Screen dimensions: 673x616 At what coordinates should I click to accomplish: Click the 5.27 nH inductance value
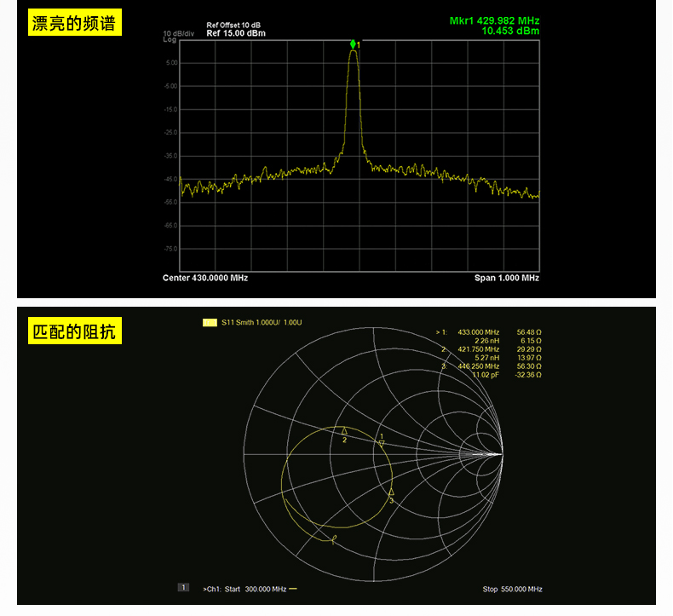pos(487,358)
